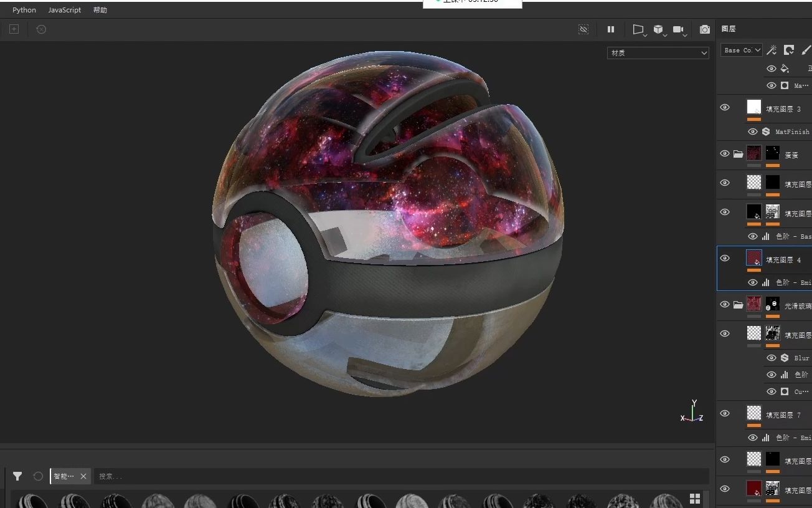Click the magic wand add-effect icon
The height and width of the screenshot is (508, 812).
coord(772,50)
